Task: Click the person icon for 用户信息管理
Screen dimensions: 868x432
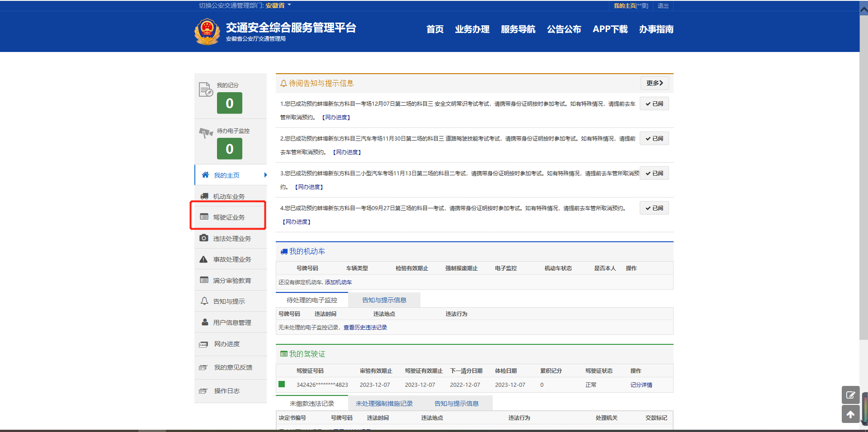Action: [205, 322]
